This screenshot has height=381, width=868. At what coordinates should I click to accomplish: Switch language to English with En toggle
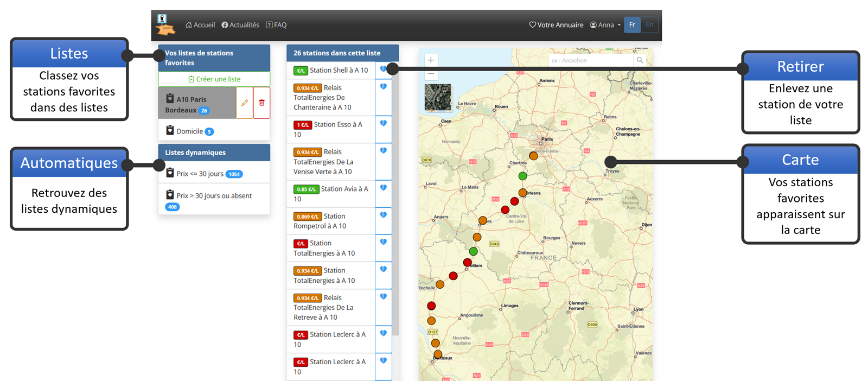coord(649,25)
